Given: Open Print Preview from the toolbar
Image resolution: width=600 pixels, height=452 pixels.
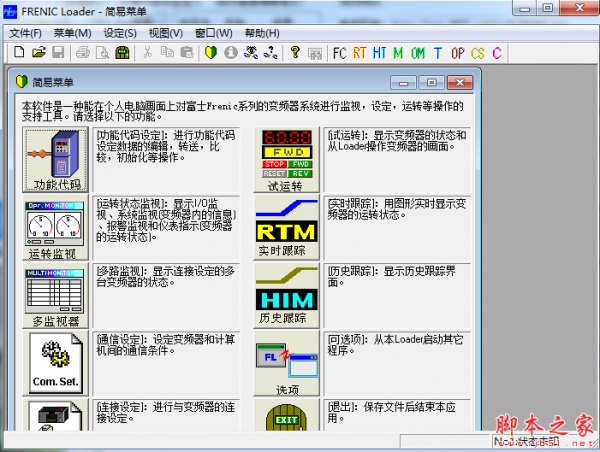Looking at the screenshot, I should coord(102,52).
